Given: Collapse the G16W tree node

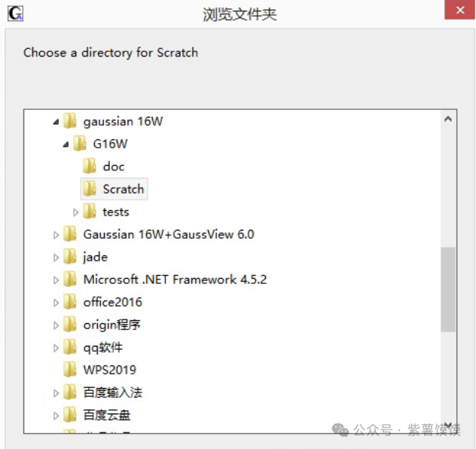Looking at the screenshot, I should click(66, 144).
